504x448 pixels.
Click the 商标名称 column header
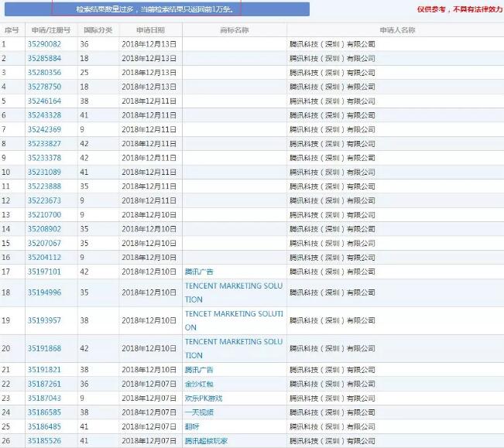pos(235,30)
